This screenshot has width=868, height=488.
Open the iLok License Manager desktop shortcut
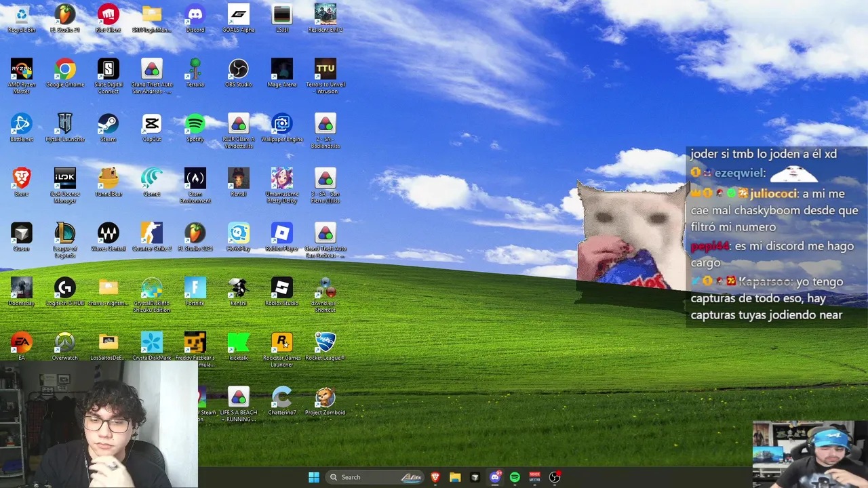(65, 186)
